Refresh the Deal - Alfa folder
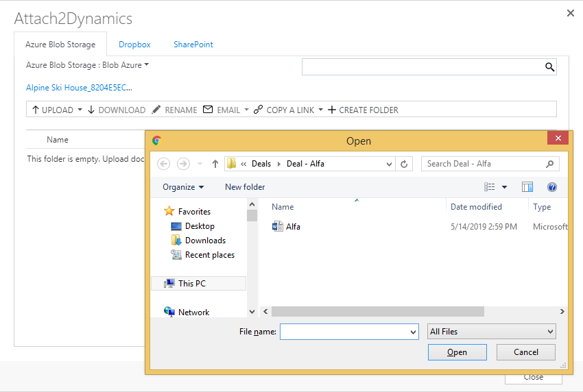 (x=404, y=164)
